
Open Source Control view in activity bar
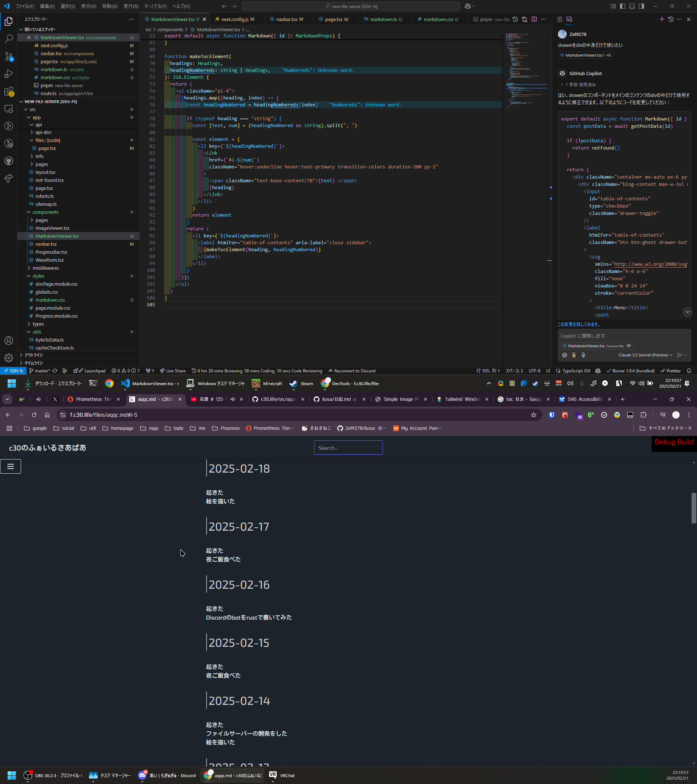(8, 56)
